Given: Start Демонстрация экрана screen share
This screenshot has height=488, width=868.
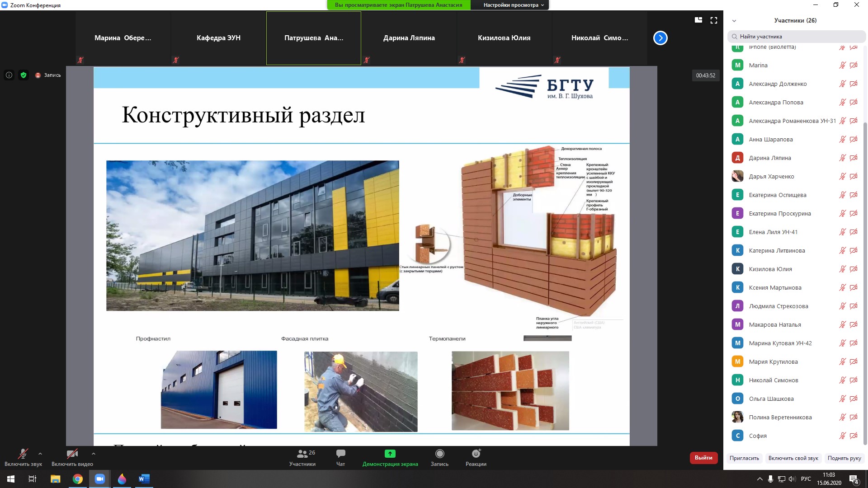Looking at the screenshot, I should 390,457.
